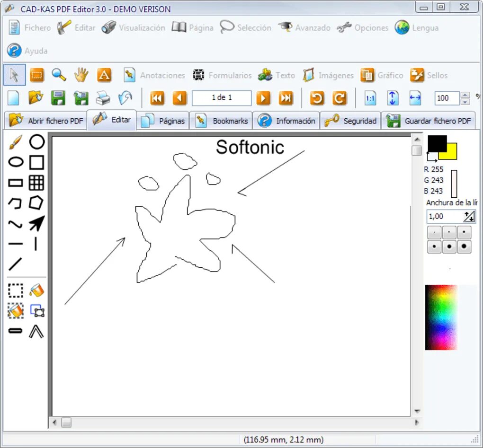The image size is (483, 448).
Task: Select the circle drawing tool
Action: click(36, 141)
